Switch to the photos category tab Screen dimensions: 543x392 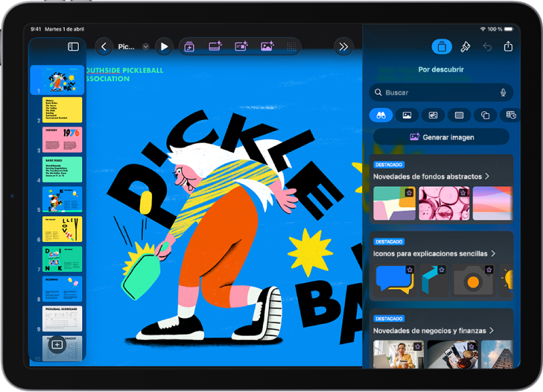click(x=407, y=115)
